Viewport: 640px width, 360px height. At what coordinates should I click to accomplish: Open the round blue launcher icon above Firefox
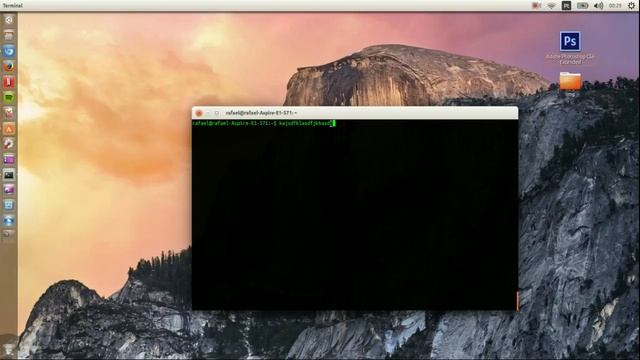tap(9, 51)
